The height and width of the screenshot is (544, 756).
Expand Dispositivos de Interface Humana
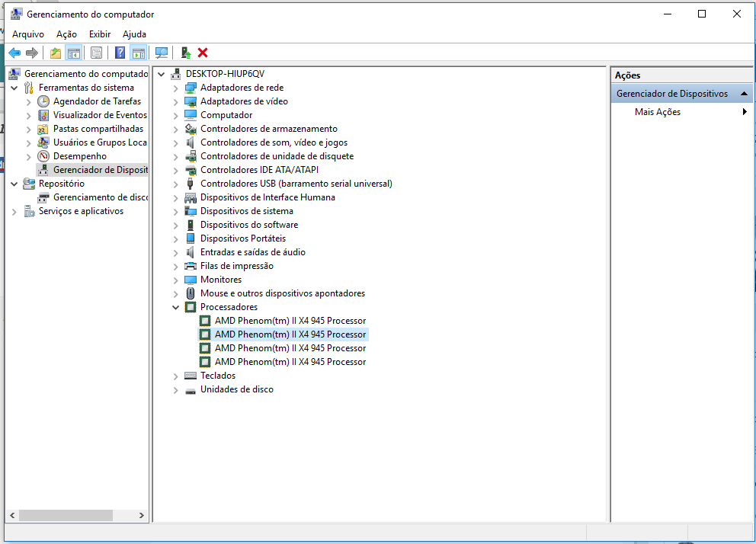click(175, 197)
